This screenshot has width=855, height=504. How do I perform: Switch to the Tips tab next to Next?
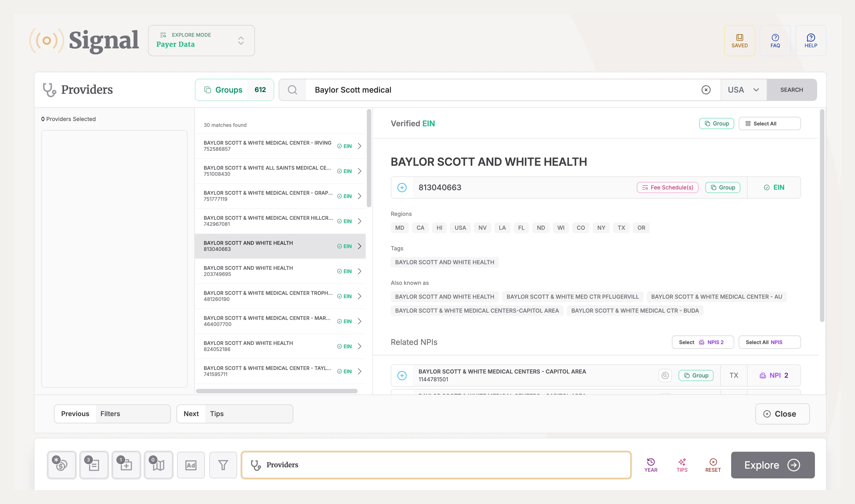click(217, 414)
